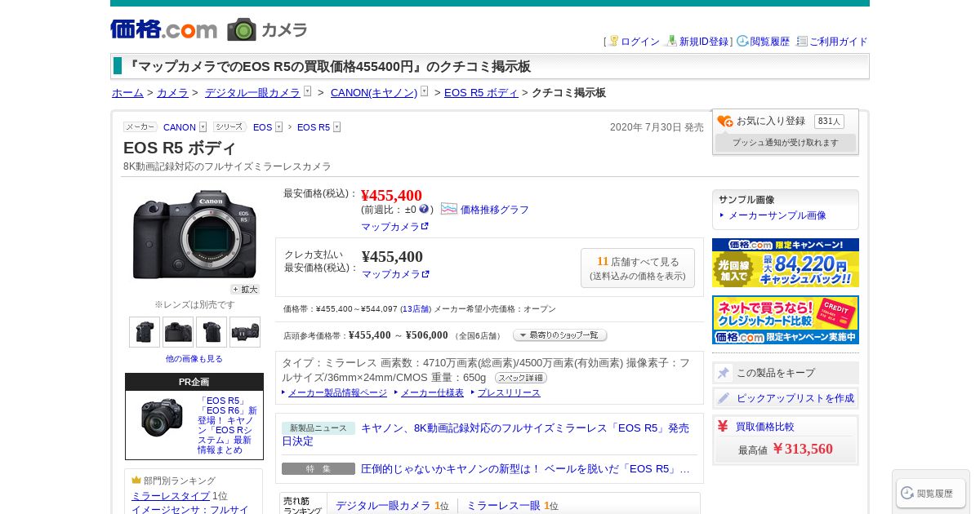Click ¥455,400 lowest price in red
This screenshot has width=980, height=514.
(x=391, y=195)
